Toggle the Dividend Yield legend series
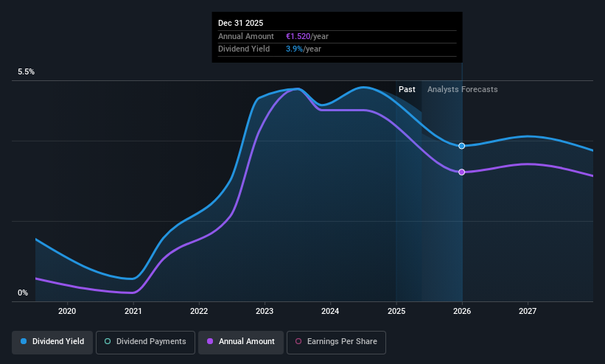This screenshot has height=364, width=605. click(x=52, y=342)
